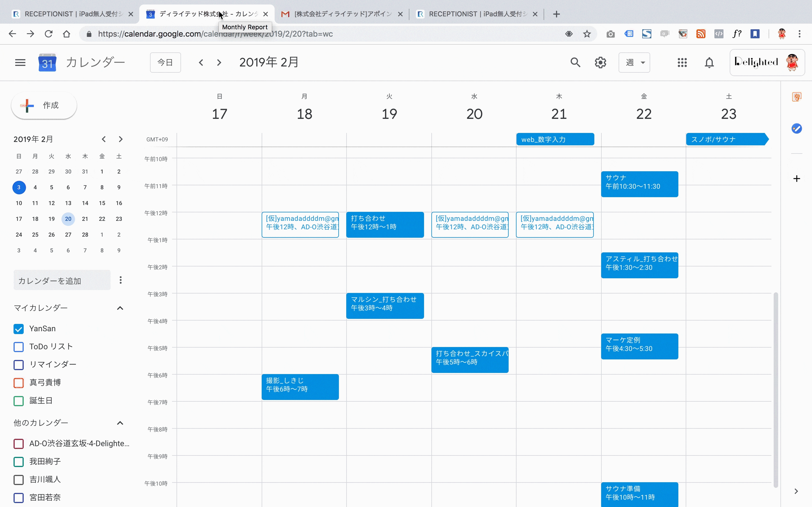
Task: Click the notifications bell icon
Action: coord(709,62)
